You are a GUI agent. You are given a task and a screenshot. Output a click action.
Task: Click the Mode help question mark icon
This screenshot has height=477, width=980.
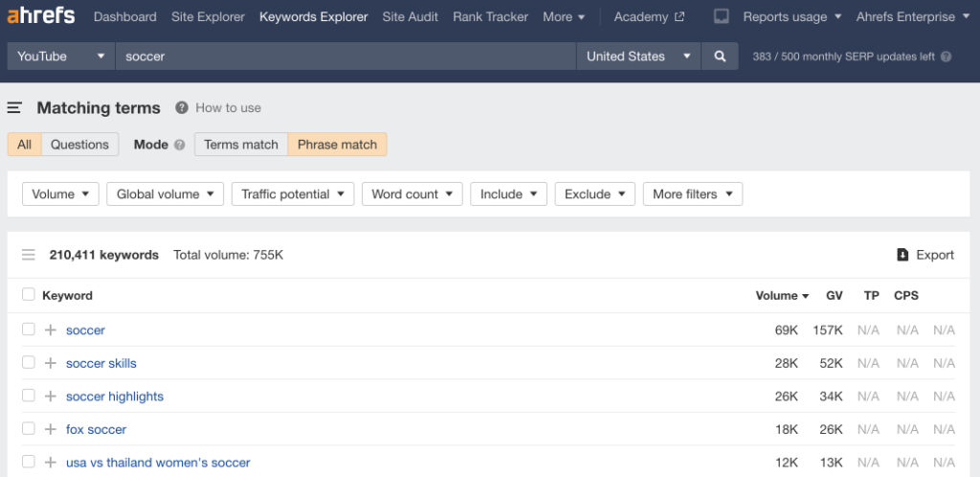[178, 145]
